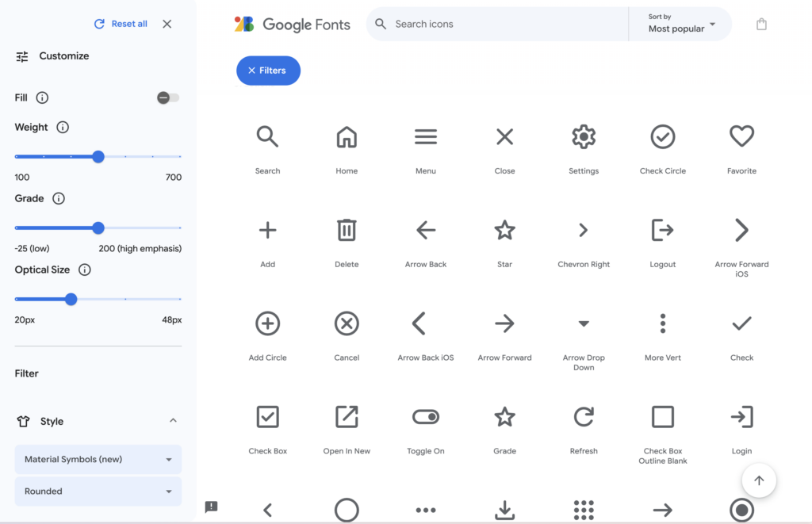Select the filled radio button icon in bottom row

741,510
